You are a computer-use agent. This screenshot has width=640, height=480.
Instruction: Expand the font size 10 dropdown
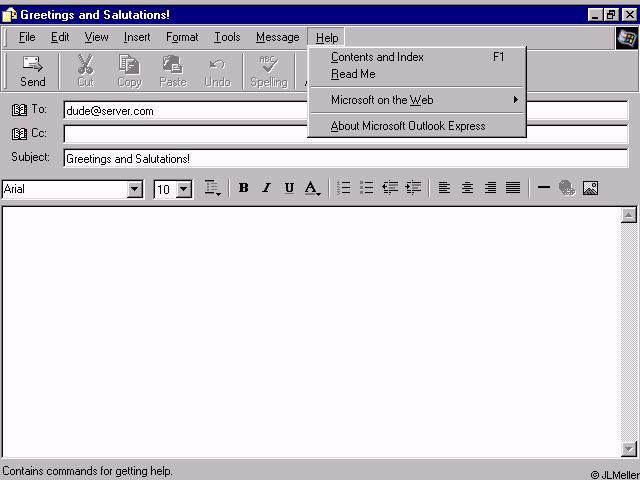tap(184, 189)
